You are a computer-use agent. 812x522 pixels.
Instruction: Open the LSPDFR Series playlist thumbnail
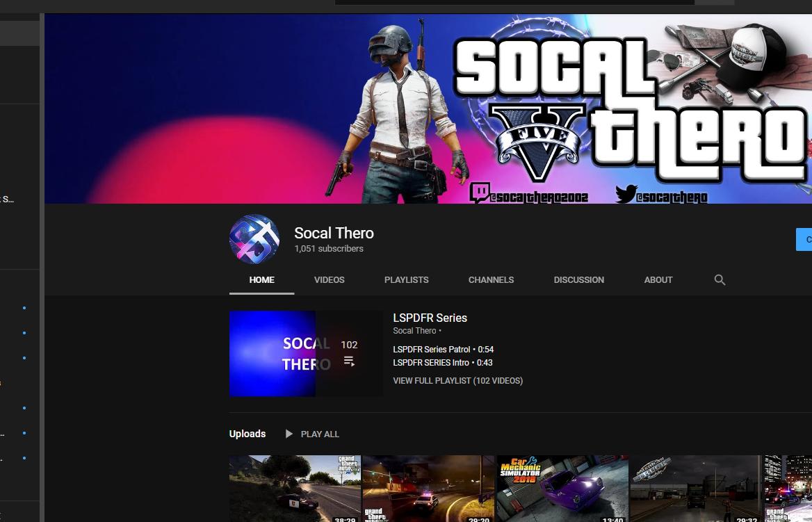click(x=306, y=354)
